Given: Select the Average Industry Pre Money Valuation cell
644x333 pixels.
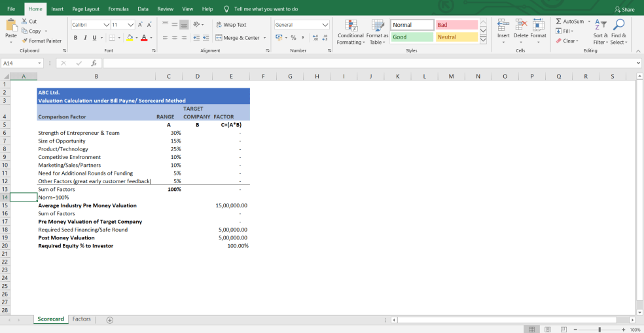Looking at the screenshot, I should point(87,205).
